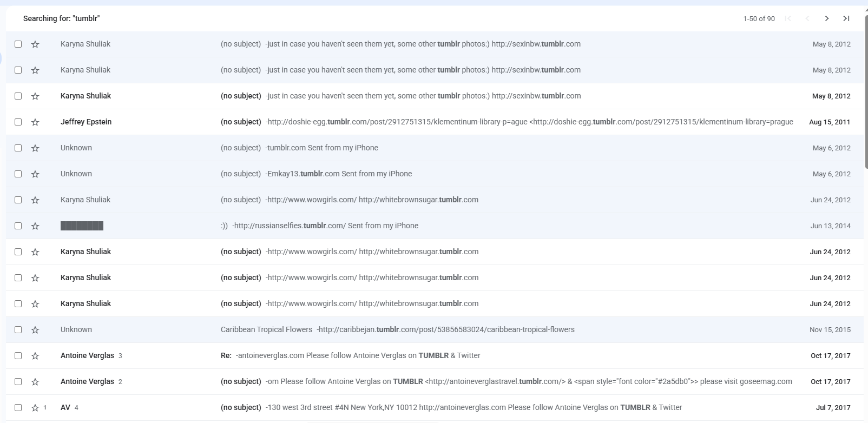Click the previous page arrow
868x423 pixels.
point(807,18)
